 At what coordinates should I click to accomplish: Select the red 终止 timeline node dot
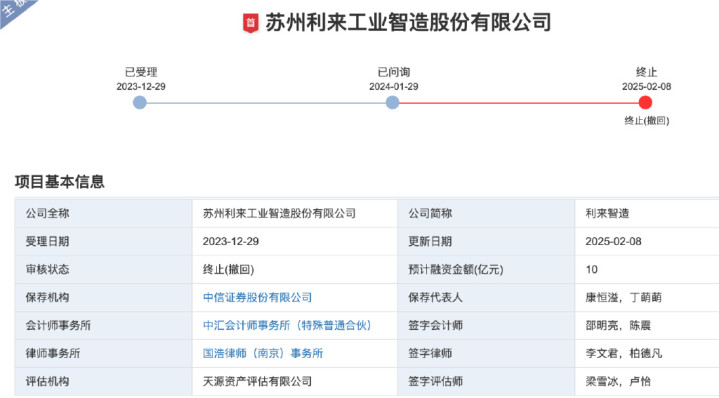[645, 102]
